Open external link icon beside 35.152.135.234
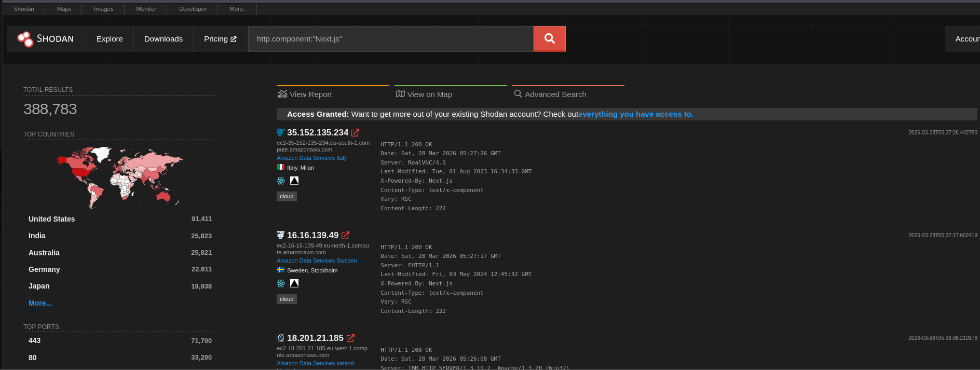980x370 pixels. click(355, 133)
